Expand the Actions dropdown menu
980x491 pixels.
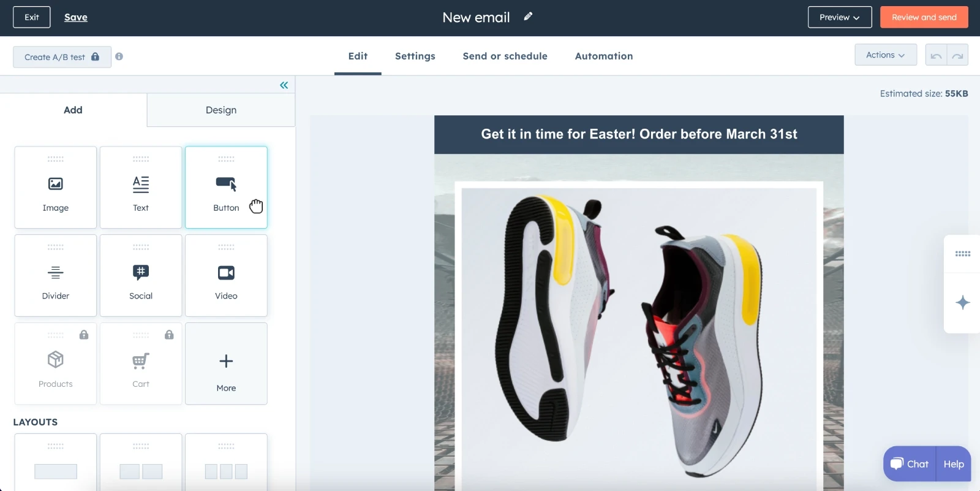pyautogui.click(x=885, y=55)
